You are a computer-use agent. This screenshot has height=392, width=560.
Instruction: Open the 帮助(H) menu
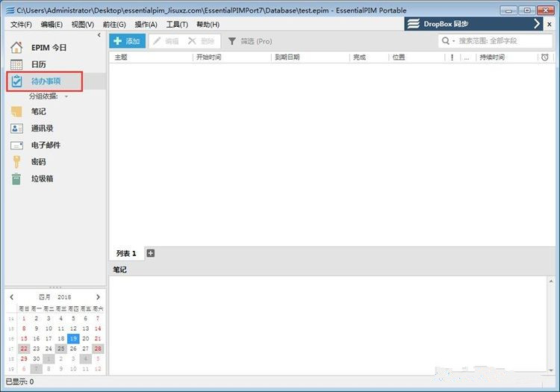pos(208,25)
